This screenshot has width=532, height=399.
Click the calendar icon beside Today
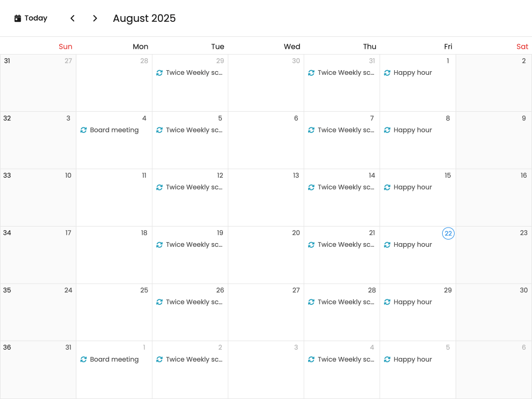[x=18, y=19]
